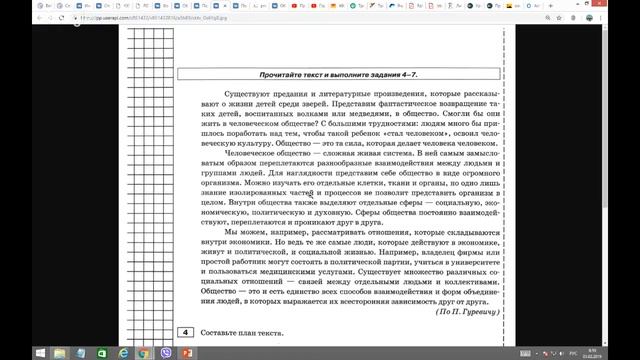Open a new tab with the plus button
This screenshot has height=360, width=640.
[x=551, y=6]
